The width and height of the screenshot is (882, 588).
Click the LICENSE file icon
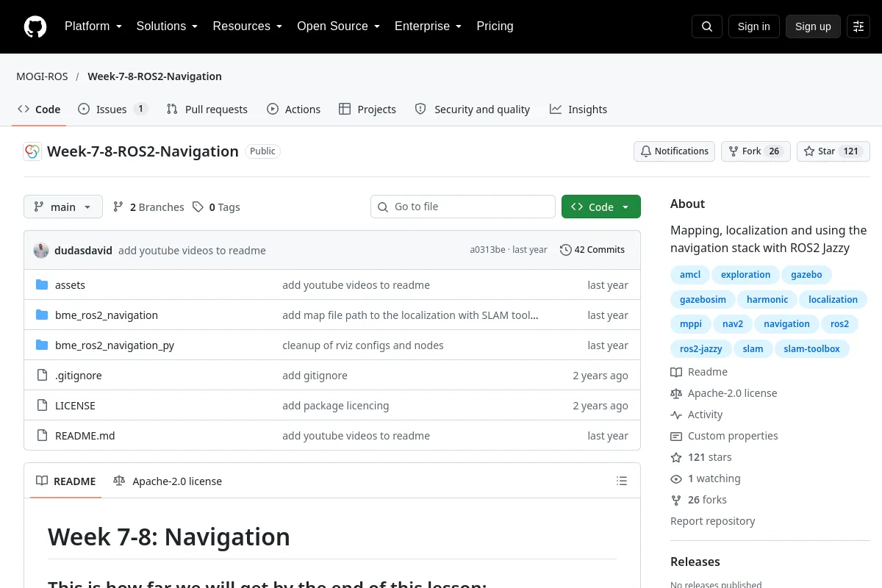tap(42, 406)
